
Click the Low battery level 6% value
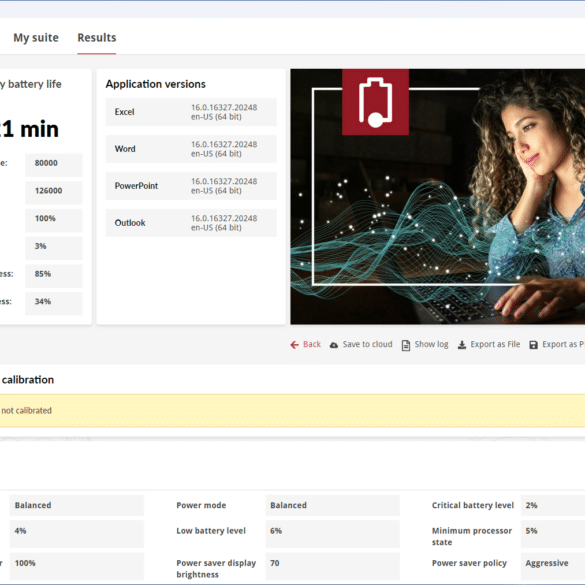(332, 534)
